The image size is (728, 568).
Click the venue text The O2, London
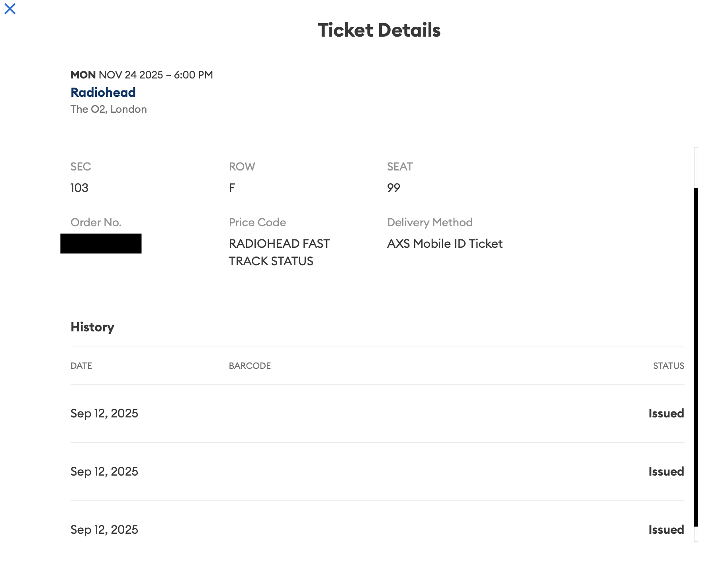click(108, 109)
